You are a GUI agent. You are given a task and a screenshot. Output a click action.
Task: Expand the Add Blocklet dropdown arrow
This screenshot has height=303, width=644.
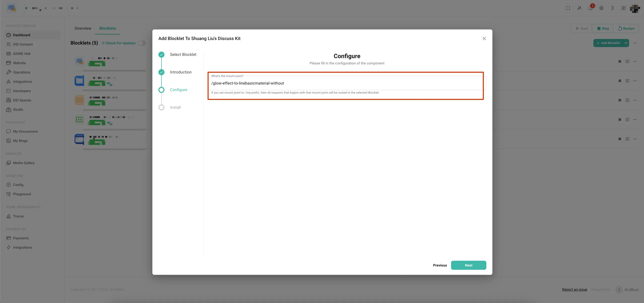coord(626,43)
